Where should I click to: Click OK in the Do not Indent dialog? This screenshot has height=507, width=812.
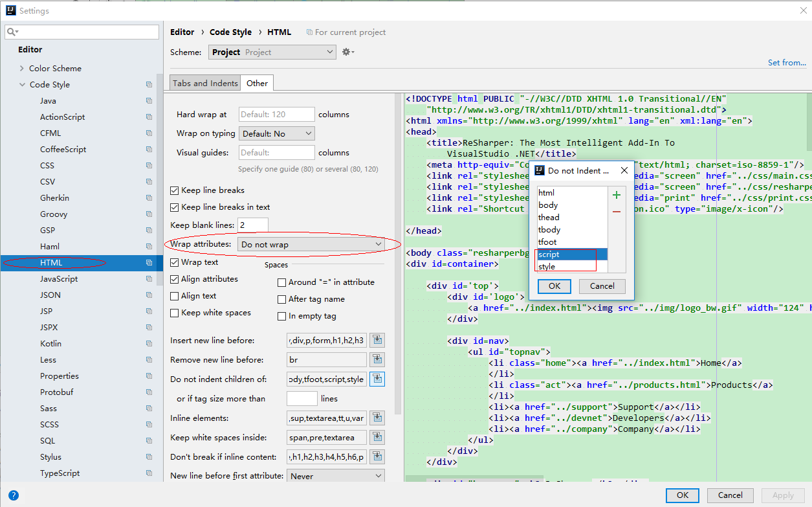[554, 286]
